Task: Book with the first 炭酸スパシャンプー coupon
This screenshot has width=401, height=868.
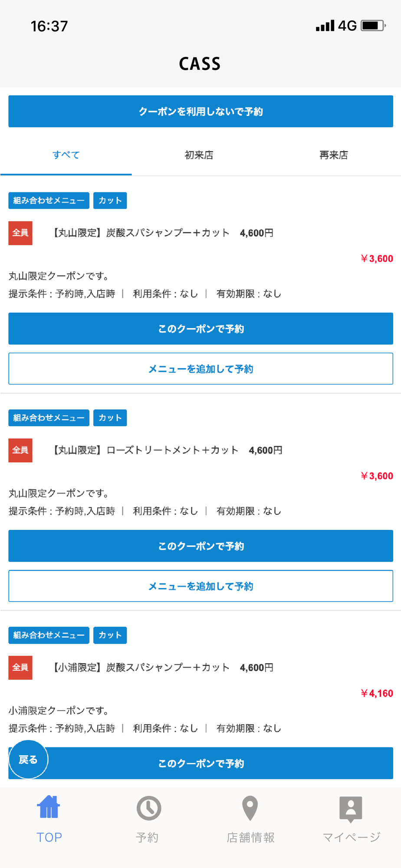Action: (200, 329)
